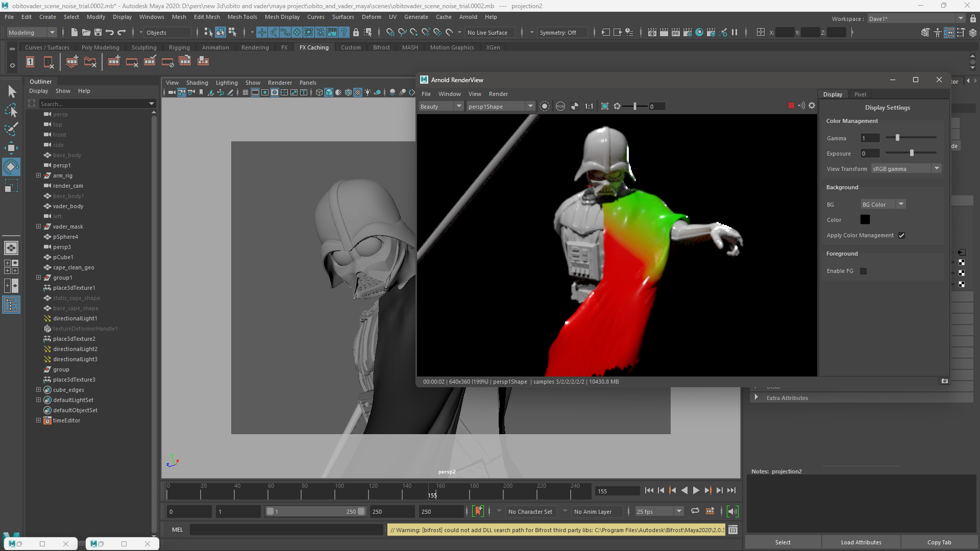Switch to the Rigging shelf tab
This screenshot has width=980, height=551.
tap(179, 47)
